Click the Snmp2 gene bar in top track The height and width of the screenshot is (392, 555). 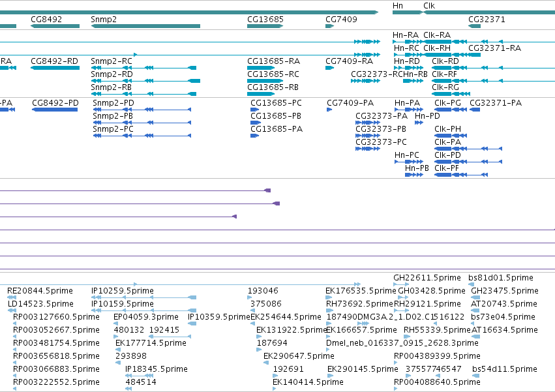click(x=145, y=26)
